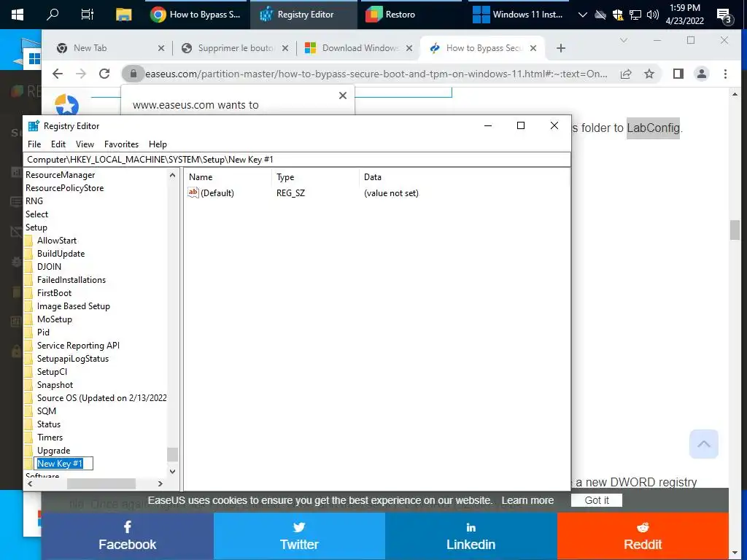Select the (Default) registry value
Screen dimensions: 747x560
[x=217, y=192]
